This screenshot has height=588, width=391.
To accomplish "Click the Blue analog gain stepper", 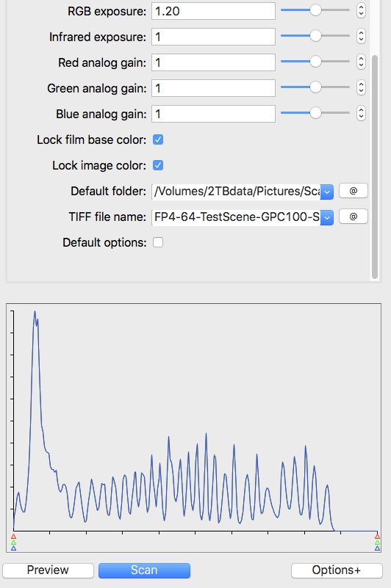I will click(361, 113).
